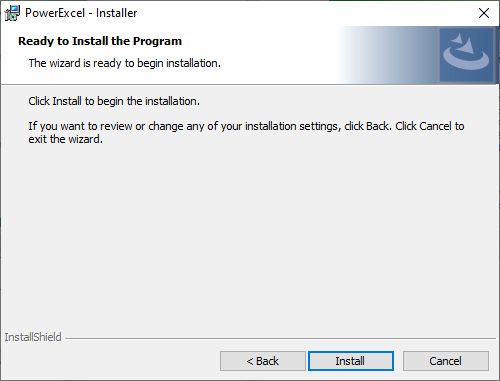
Task: Click the 'exit the wizard.' text line
Action: coord(66,139)
